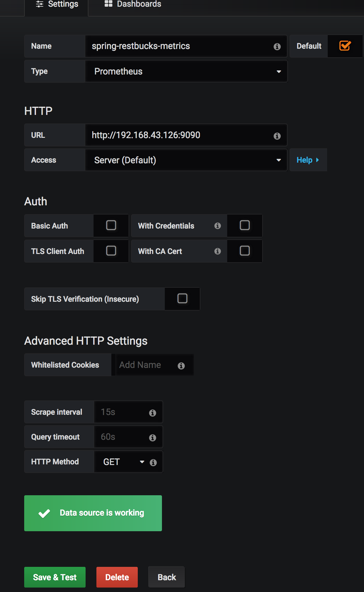Click the 'Basic Auth' label
Screen dimensions: 364x592
50,226
